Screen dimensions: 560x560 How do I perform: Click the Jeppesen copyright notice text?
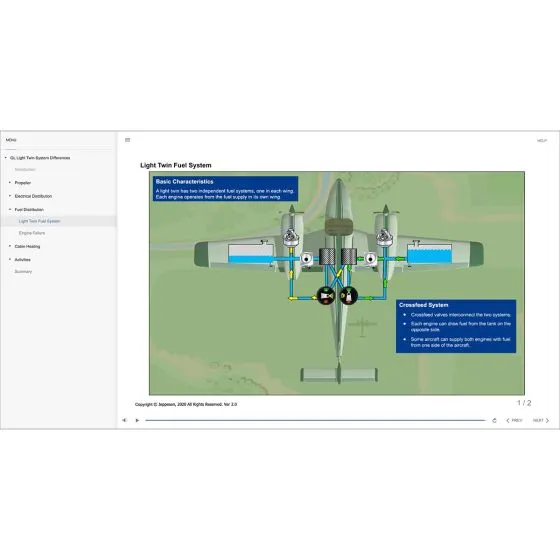(186, 404)
